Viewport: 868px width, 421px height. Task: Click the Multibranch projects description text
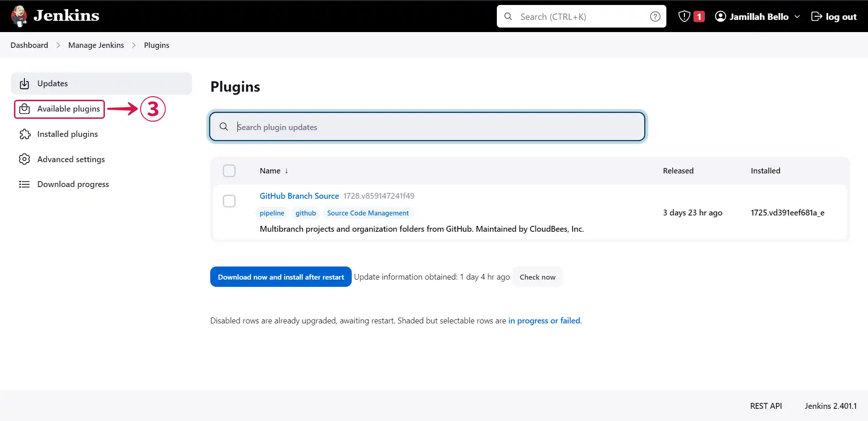pyautogui.click(x=422, y=229)
